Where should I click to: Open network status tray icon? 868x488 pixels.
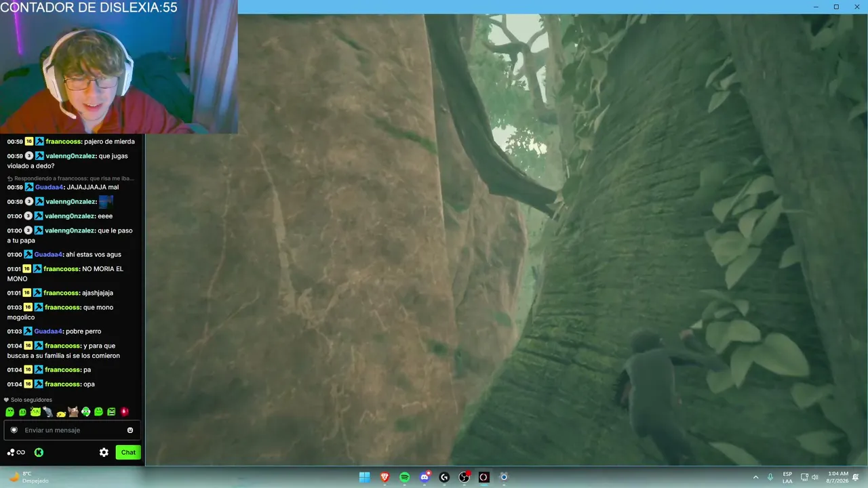pyautogui.click(x=804, y=477)
